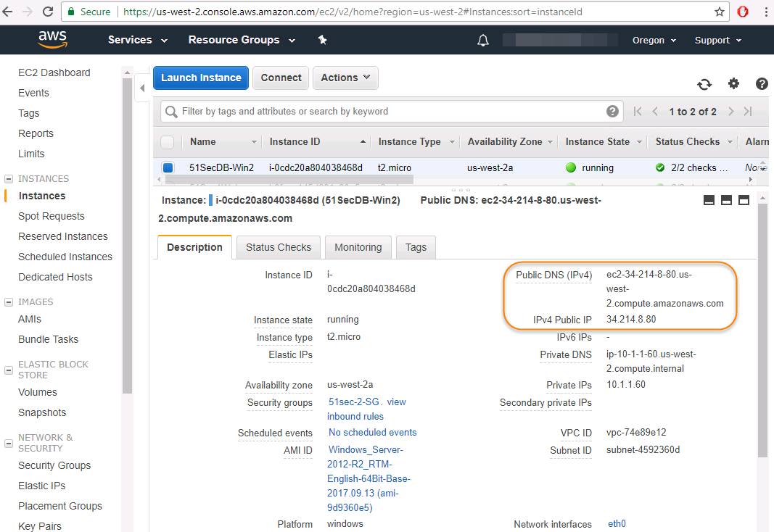774x532 pixels.
Task: Switch to the Description tab
Action: (x=194, y=247)
